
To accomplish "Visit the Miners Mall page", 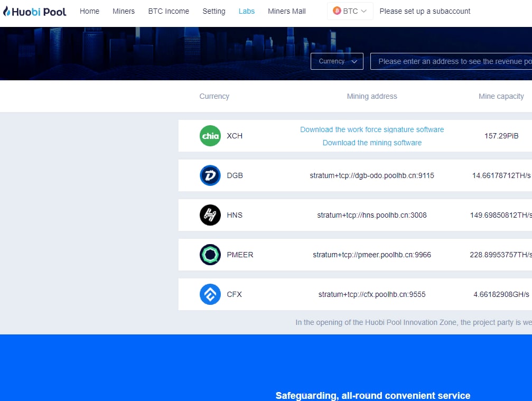I will 287,11.
